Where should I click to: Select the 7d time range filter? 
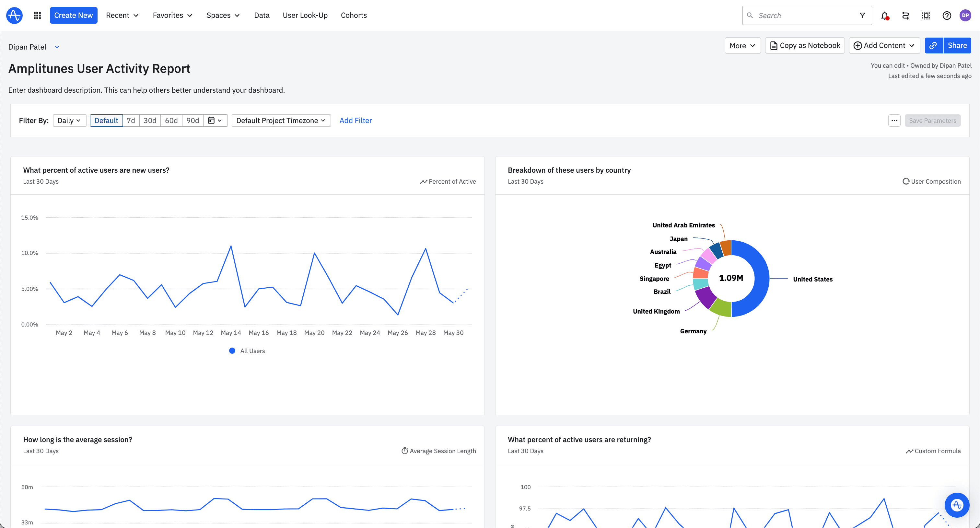[x=131, y=120]
